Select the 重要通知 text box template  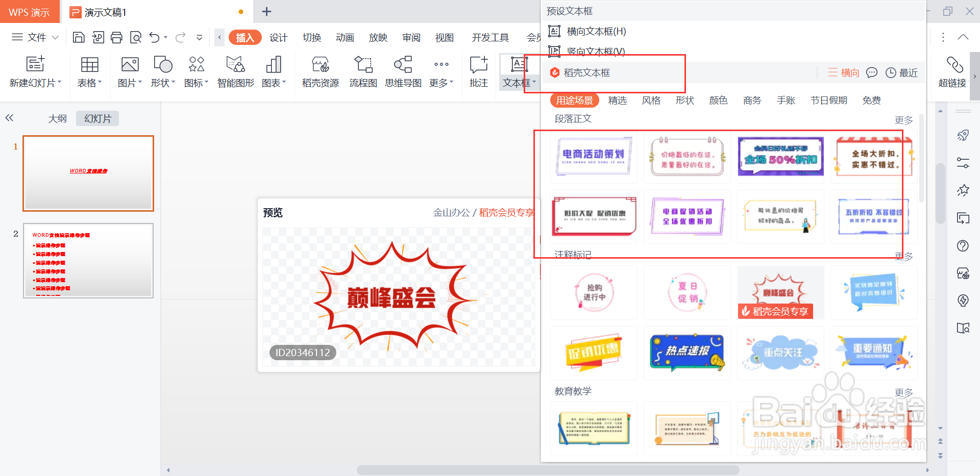coord(873,353)
